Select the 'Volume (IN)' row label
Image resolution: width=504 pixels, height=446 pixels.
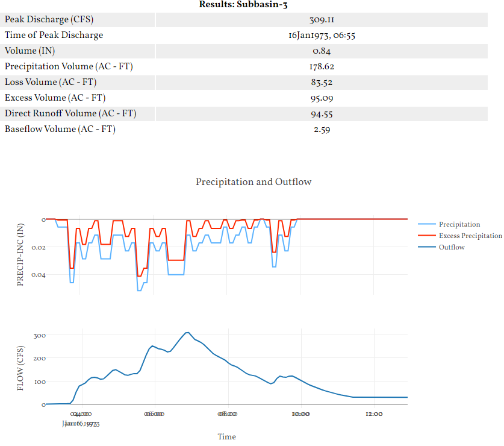[x=30, y=51]
